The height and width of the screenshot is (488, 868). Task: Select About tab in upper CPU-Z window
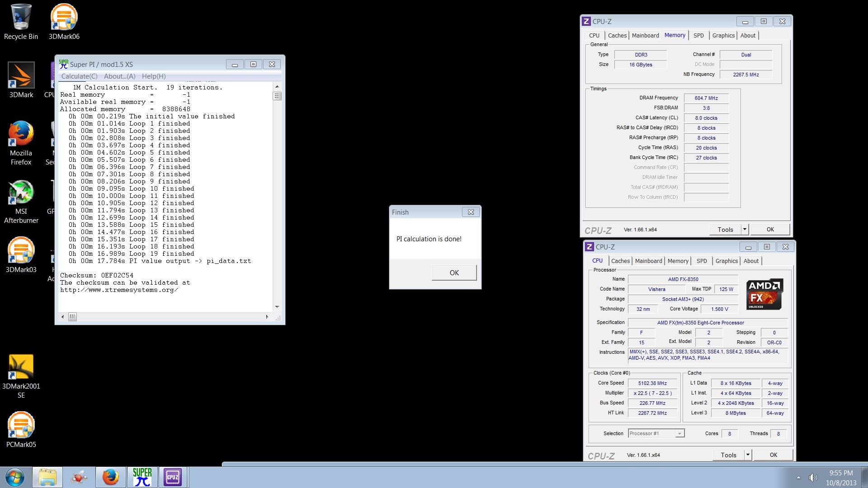pos(748,35)
